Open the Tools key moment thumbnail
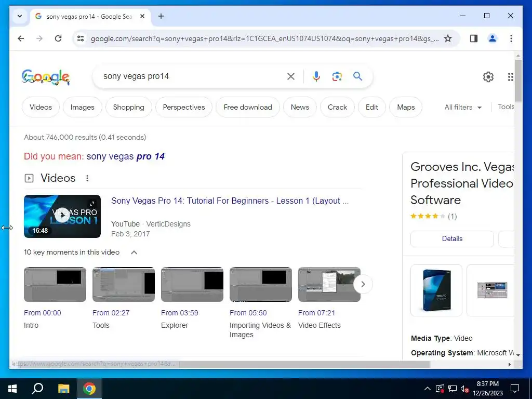Viewport: 532px width, 399px height. (x=124, y=284)
